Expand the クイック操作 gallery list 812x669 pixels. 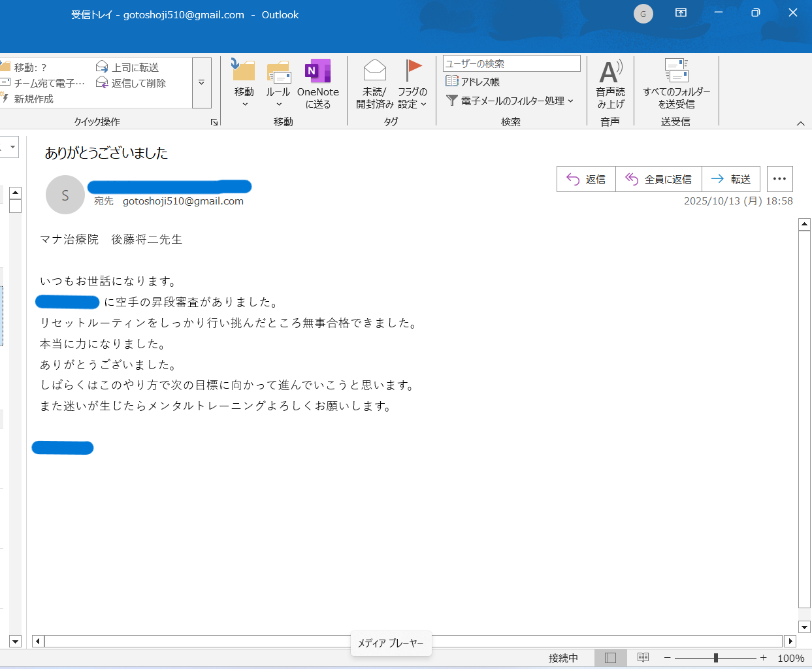(201, 83)
